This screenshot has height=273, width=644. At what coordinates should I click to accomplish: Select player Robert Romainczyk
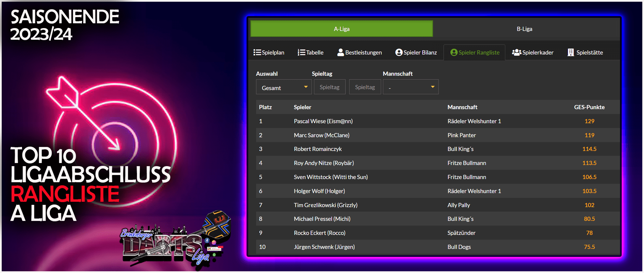point(318,149)
